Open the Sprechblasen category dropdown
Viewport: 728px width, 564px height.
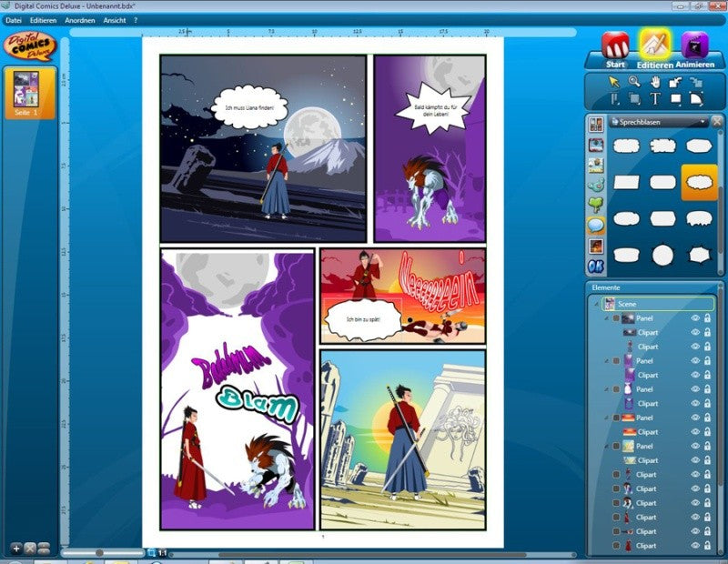pos(658,122)
